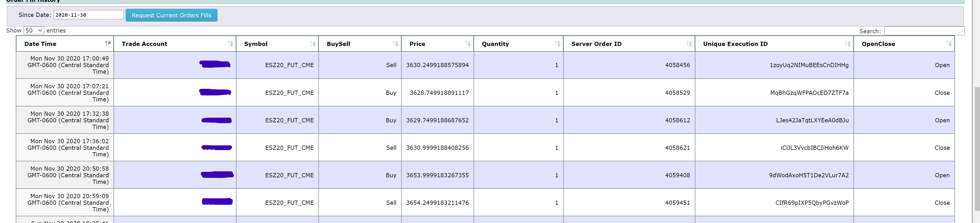Focus the table Search box

tap(924, 31)
